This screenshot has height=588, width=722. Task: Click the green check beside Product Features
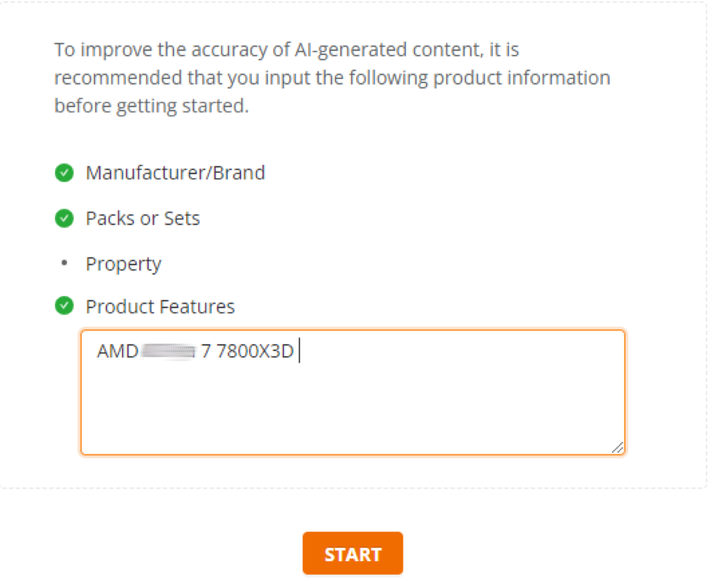point(64,306)
